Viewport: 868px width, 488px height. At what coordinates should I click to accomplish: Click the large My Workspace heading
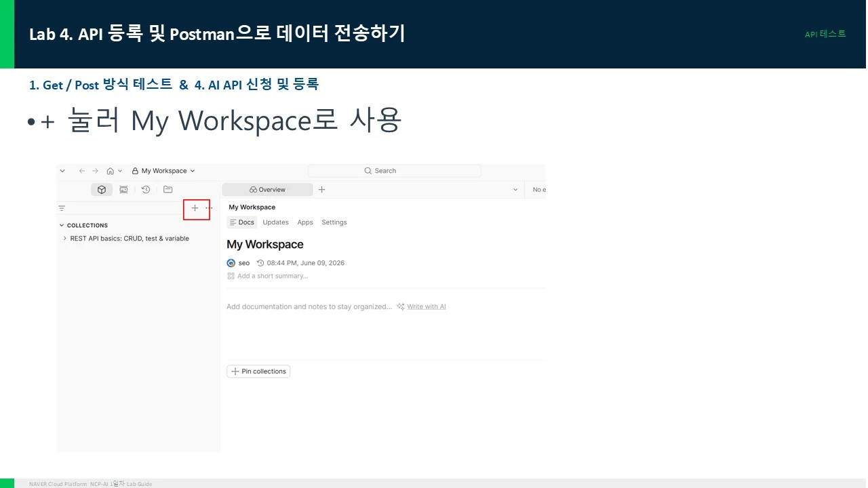pos(265,245)
